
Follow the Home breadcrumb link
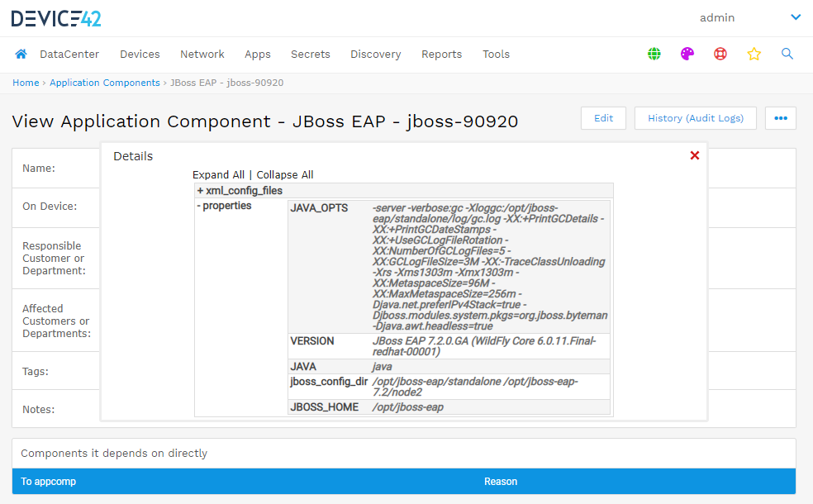coord(26,83)
